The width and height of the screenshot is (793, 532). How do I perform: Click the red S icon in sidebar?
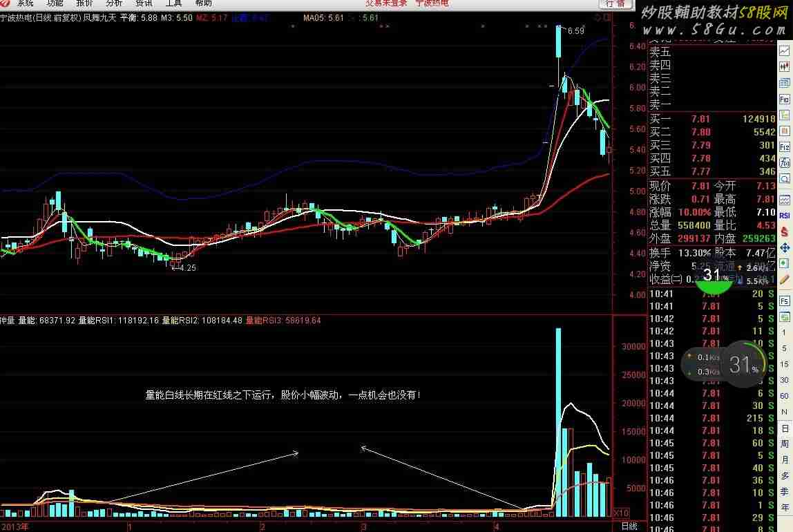coord(785,231)
